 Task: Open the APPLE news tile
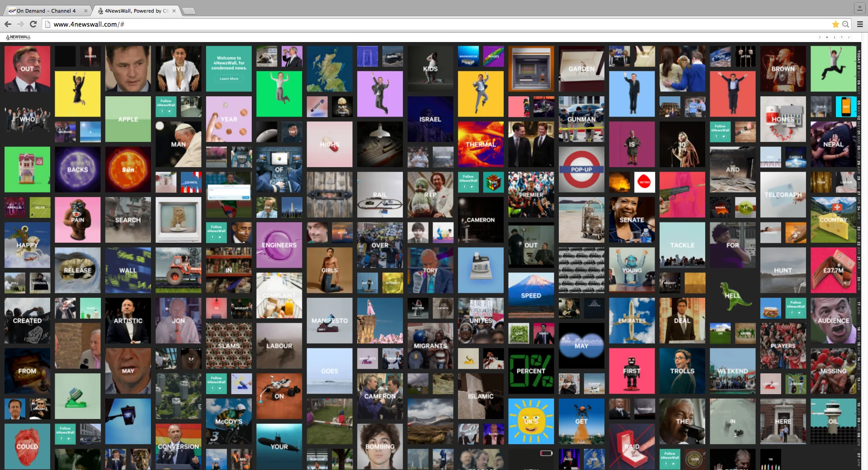pyautogui.click(x=128, y=119)
